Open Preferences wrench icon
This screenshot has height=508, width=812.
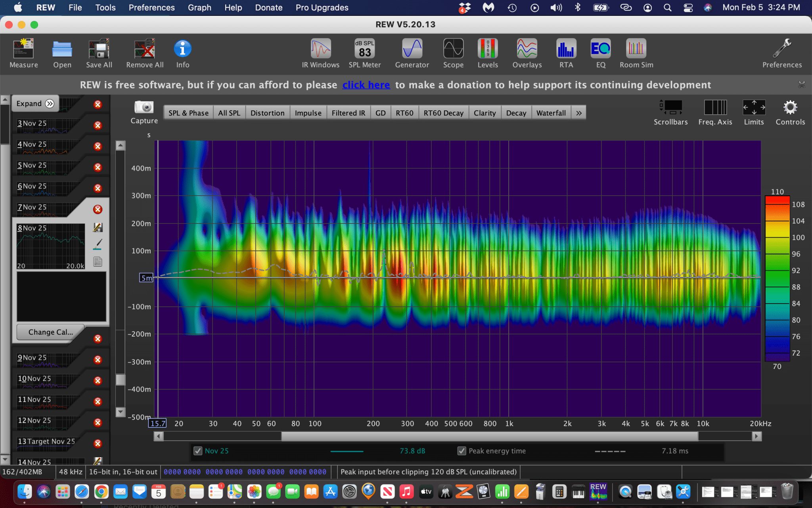782,53
